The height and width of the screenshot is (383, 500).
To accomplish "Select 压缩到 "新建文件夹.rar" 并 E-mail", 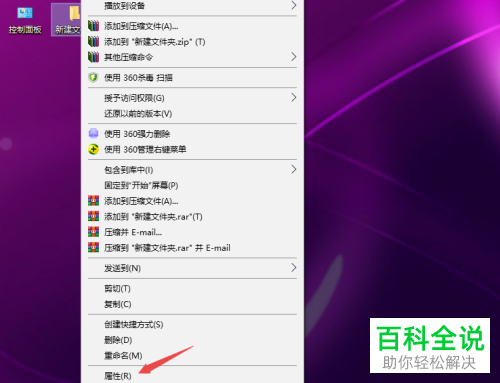I will pyautogui.click(x=192, y=248).
